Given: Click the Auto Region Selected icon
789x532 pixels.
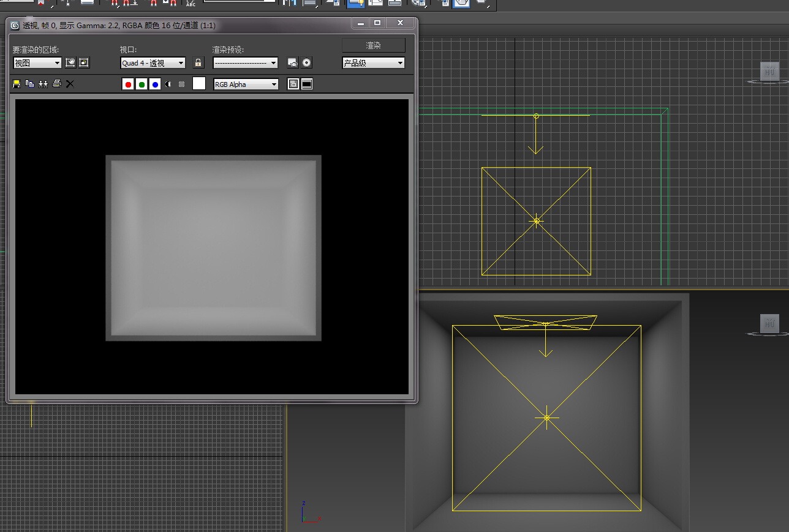Looking at the screenshot, I should (84, 62).
